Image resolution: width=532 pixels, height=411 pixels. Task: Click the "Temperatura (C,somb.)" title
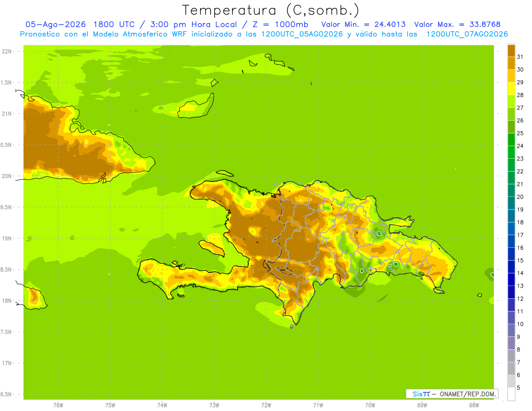(271, 11)
